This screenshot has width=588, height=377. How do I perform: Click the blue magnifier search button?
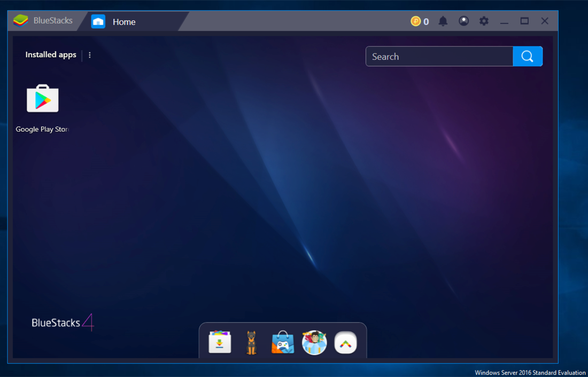527,56
